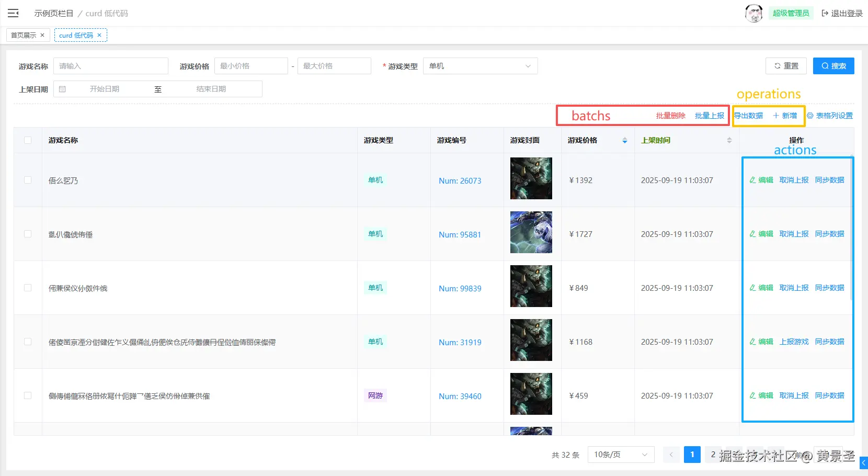The image size is (868, 476).
Task: Focus the 游戏名称 input field
Action: pyautogui.click(x=111, y=66)
